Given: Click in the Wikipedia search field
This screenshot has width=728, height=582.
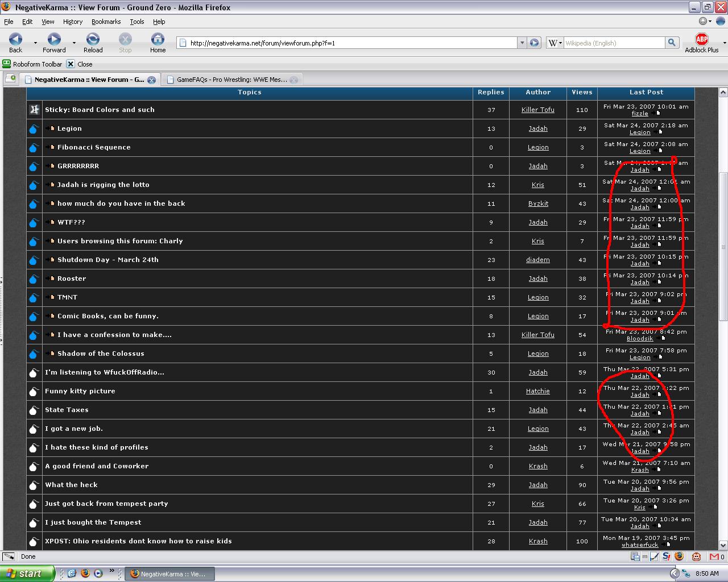Looking at the screenshot, I should [x=613, y=43].
